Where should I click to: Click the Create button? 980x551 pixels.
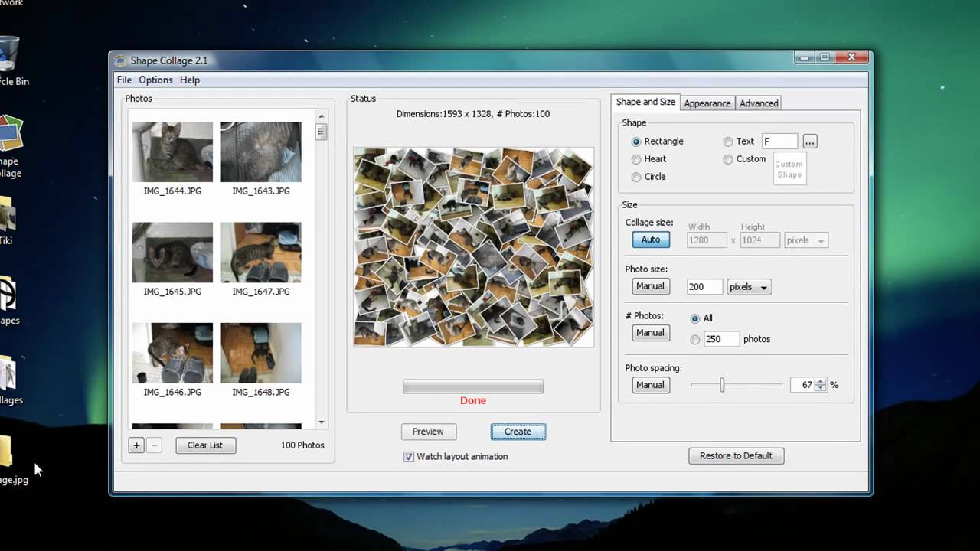tap(518, 432)
